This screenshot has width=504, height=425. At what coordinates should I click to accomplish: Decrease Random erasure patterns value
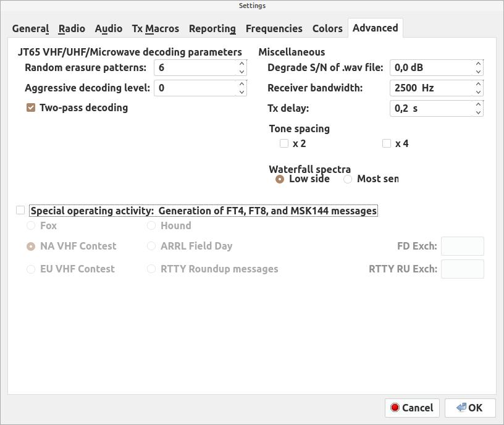tap(241, 72)
